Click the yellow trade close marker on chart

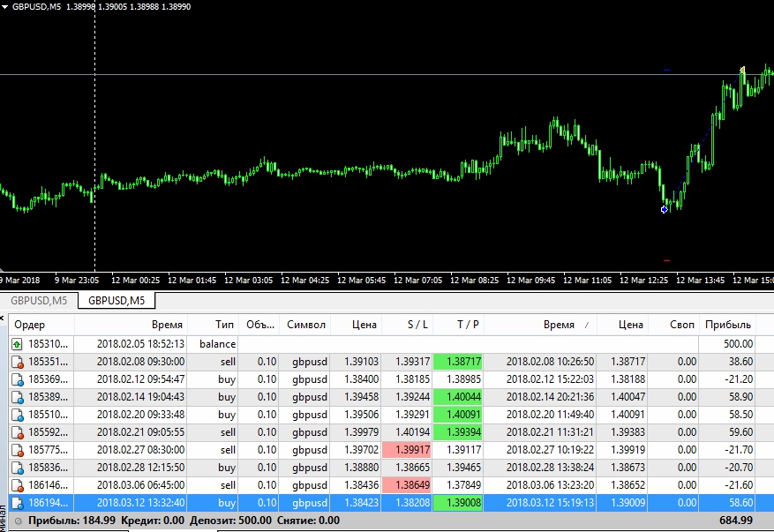tap(743, 70)
